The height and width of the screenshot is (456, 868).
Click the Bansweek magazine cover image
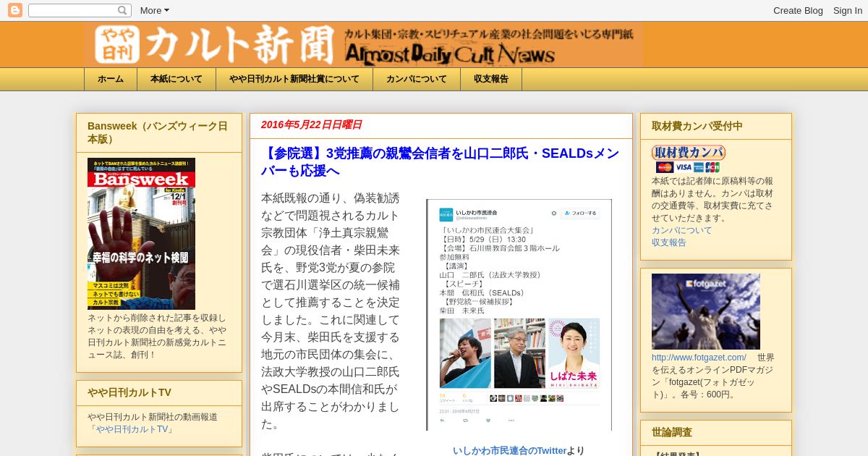click(141, 234)
